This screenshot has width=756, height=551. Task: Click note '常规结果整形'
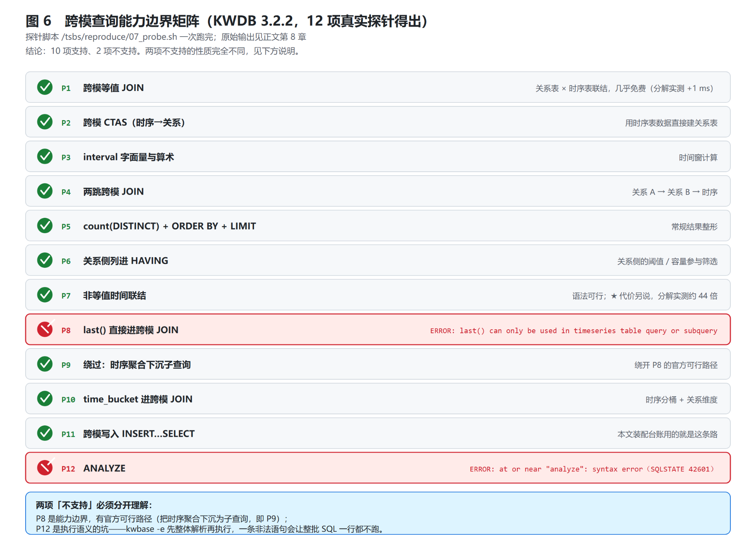tap(695, 227)
